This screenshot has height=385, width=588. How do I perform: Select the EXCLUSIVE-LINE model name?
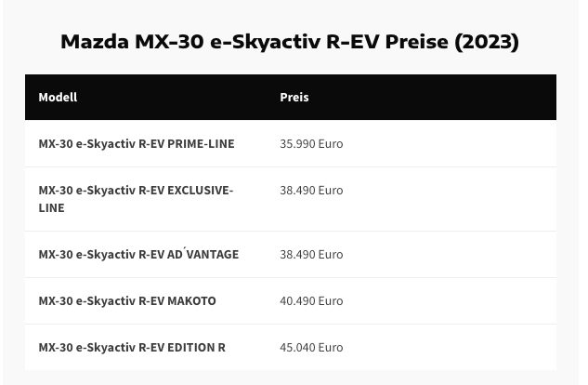(x=137, y=199)
